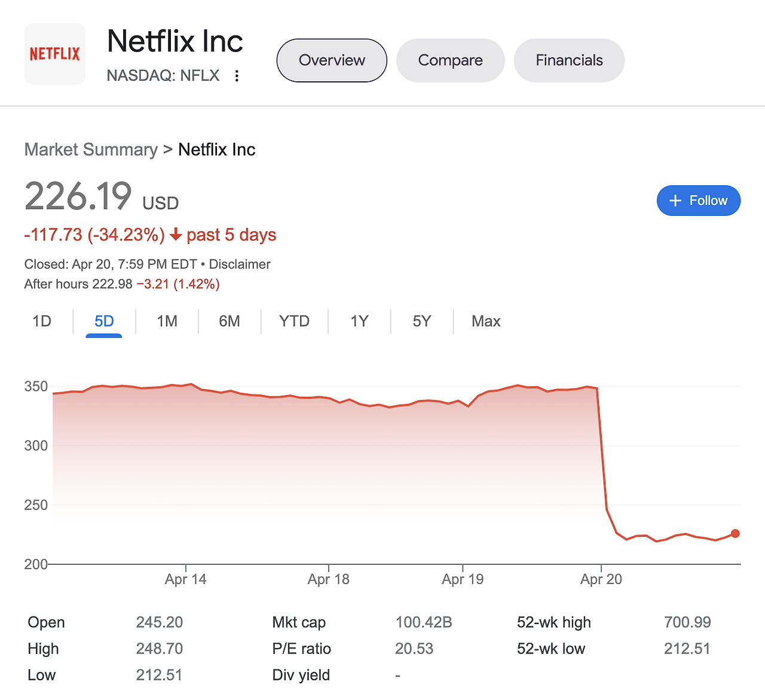The height and width of the screenshot is (700, 765).
Task: Switch chart to 1M range
Action: tap(167, 322)
